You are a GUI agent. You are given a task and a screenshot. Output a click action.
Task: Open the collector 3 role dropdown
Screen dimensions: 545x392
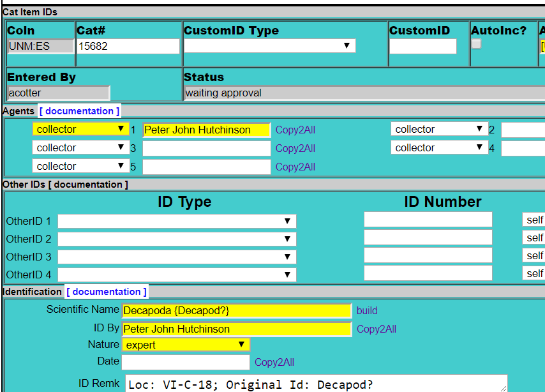[x=80, y=147]
